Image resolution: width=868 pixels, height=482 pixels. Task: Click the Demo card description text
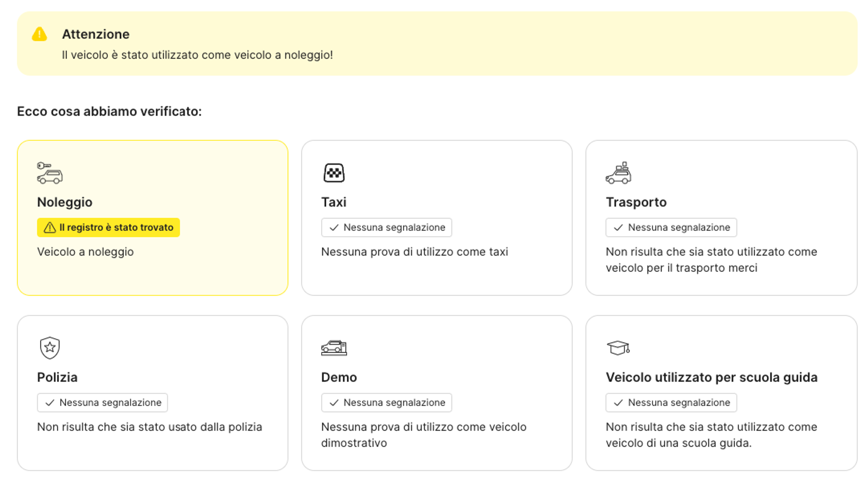[423, 435]
